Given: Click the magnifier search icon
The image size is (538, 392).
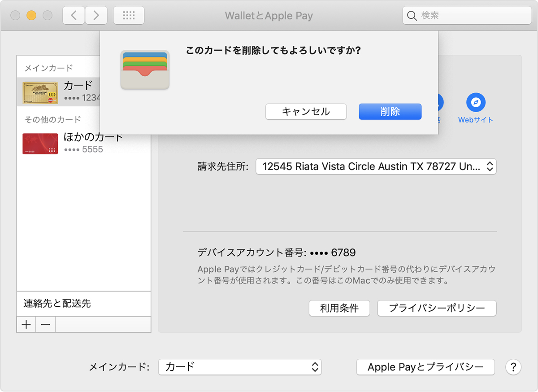Looking at the screenshot, I should pos(412,16).
